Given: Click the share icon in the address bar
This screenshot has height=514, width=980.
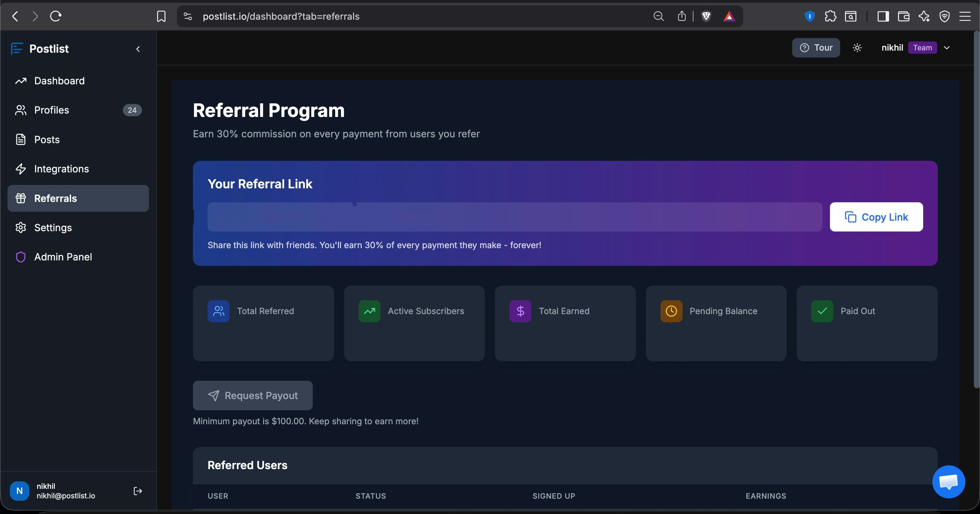Looking at the screenshot, I should [x=682, y=16].
